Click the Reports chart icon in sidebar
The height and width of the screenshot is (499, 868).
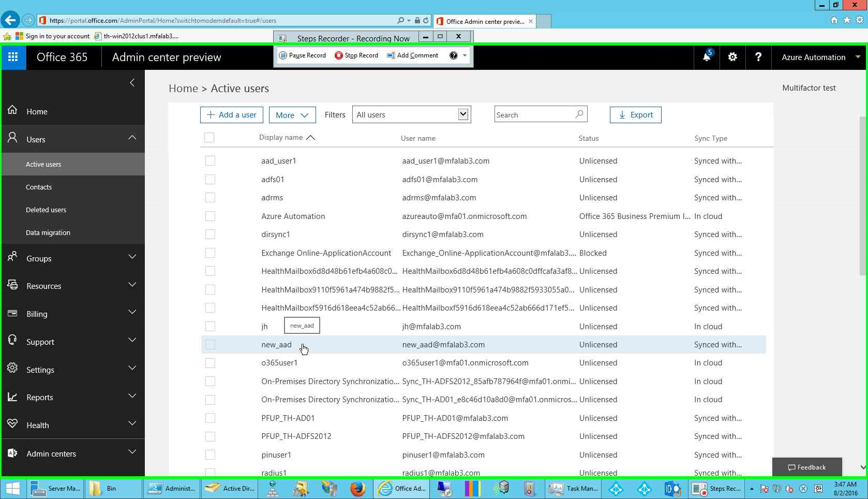coord(12,397)
